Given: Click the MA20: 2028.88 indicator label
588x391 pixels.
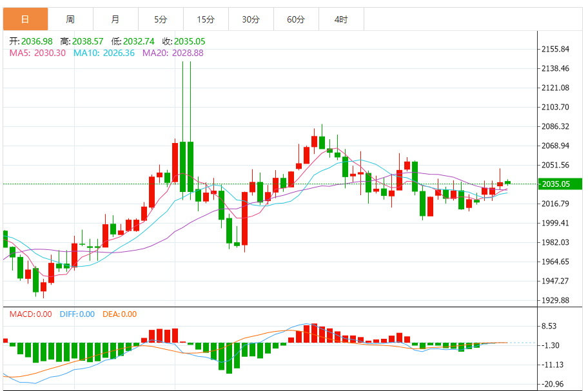Looking at the screenshot, I should pyautogui.click(x=173, y=53).
